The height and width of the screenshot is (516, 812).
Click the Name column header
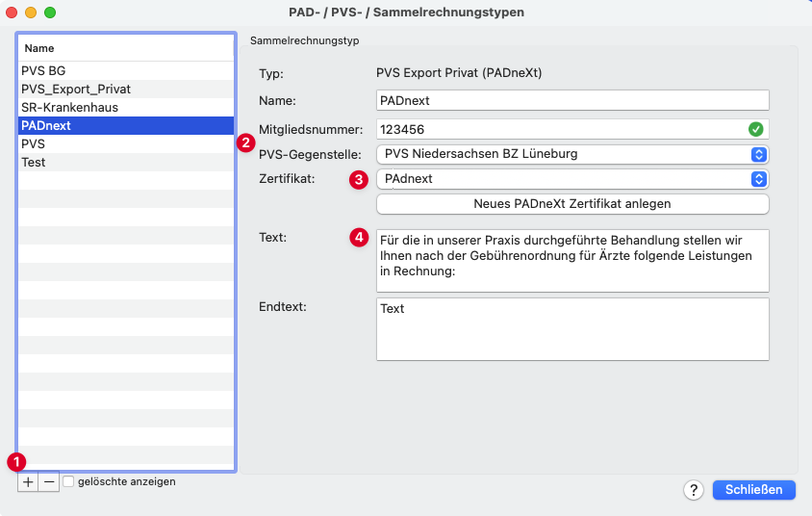point(126,48)
